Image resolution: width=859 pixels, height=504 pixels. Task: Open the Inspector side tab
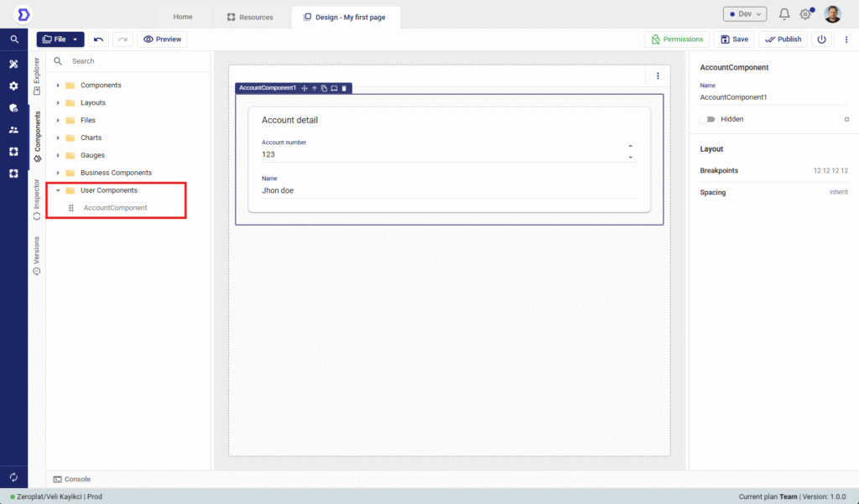[36, 200]
